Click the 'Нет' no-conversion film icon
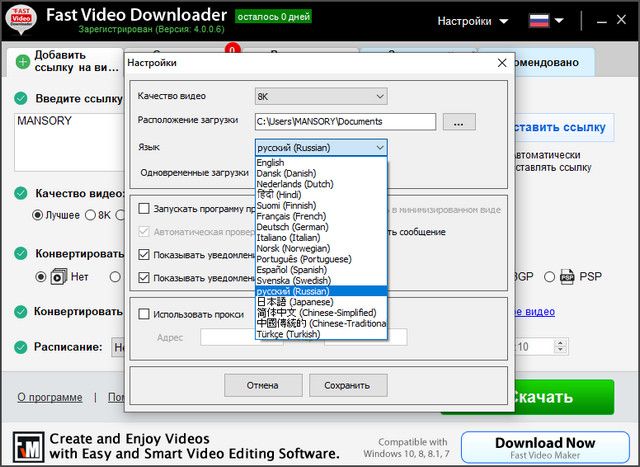This screenshot has height=467, width=640. [59, 276]
